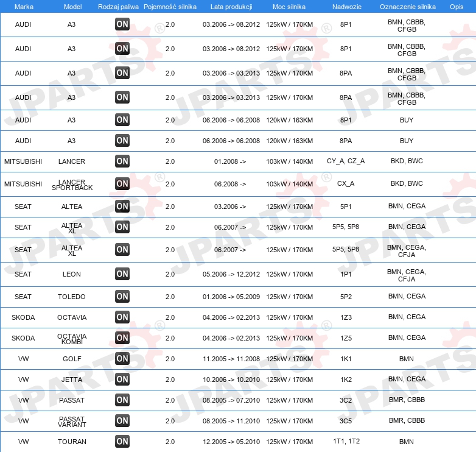Viewport: 476px width, 452px height.
Task: Click the Rodzaj paliwa column header
Action: [x=118, y=7]
